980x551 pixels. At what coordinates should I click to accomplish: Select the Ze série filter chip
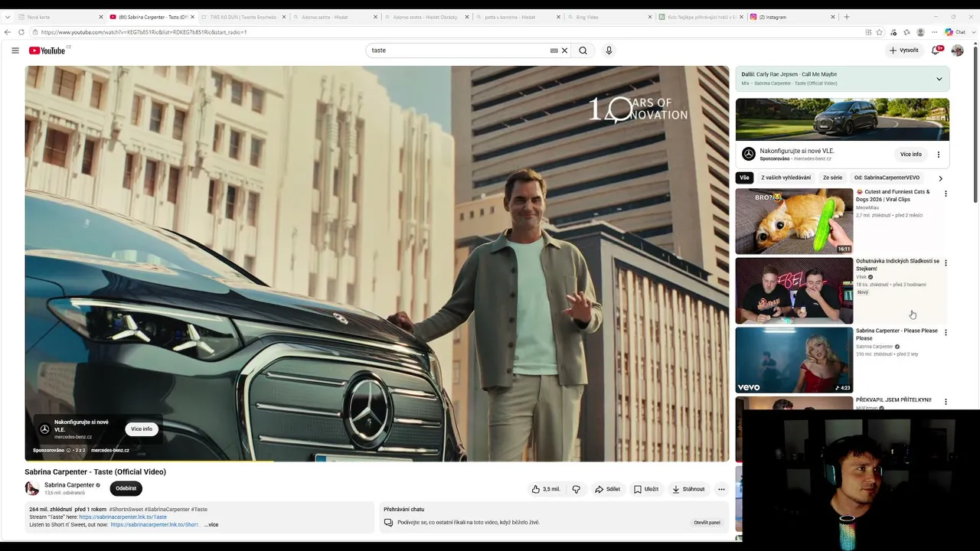click(832, 178)
